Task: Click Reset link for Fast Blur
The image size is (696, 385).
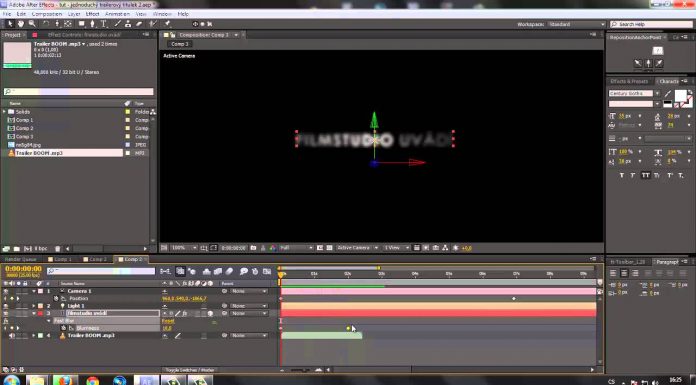Action: pyautogui.click(x=168, y=321)
